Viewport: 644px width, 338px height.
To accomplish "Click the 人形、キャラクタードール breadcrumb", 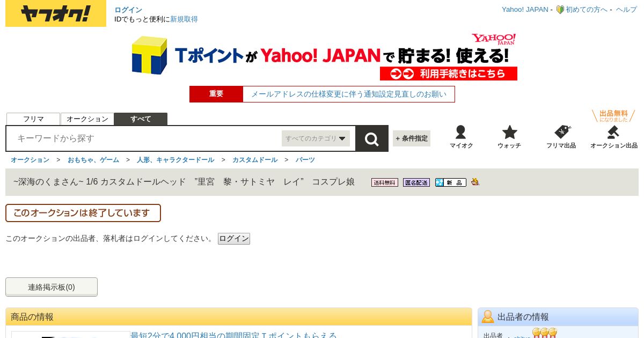I will pyautogui.click(x=175, y=160).
